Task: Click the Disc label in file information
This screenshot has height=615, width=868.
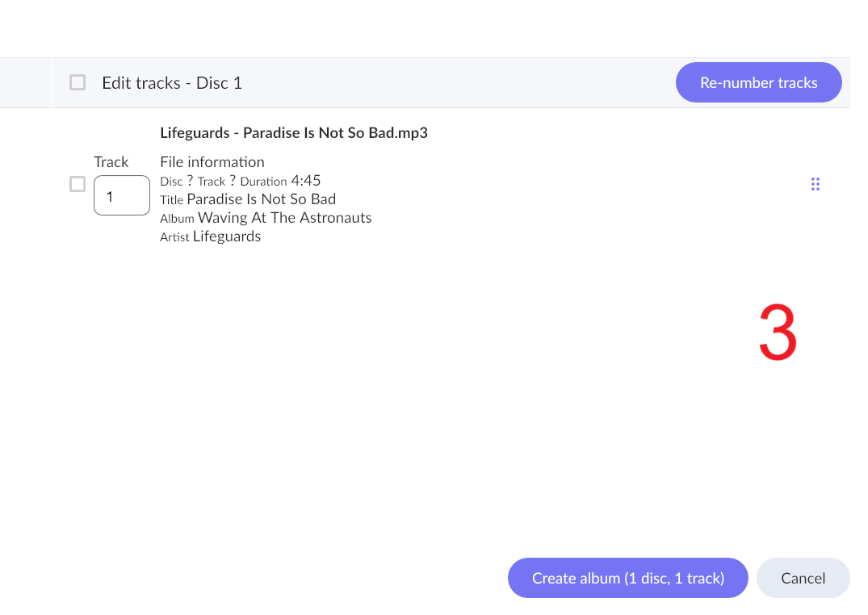Action: 171,182
